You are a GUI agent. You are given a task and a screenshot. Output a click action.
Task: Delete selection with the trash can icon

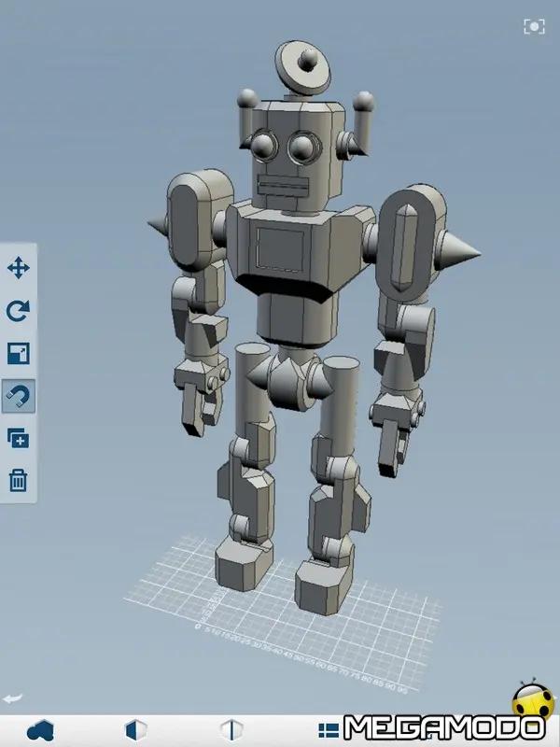pyautogui.click(x=18, y=480)
